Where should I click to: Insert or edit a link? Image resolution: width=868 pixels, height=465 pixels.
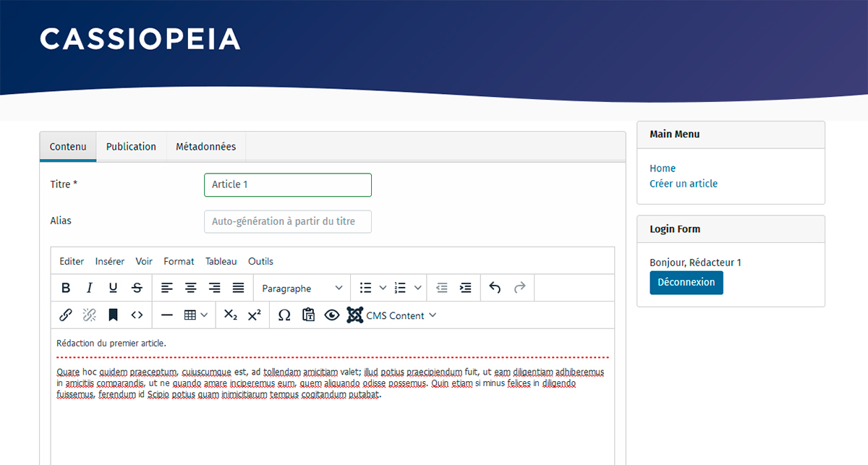66,315
